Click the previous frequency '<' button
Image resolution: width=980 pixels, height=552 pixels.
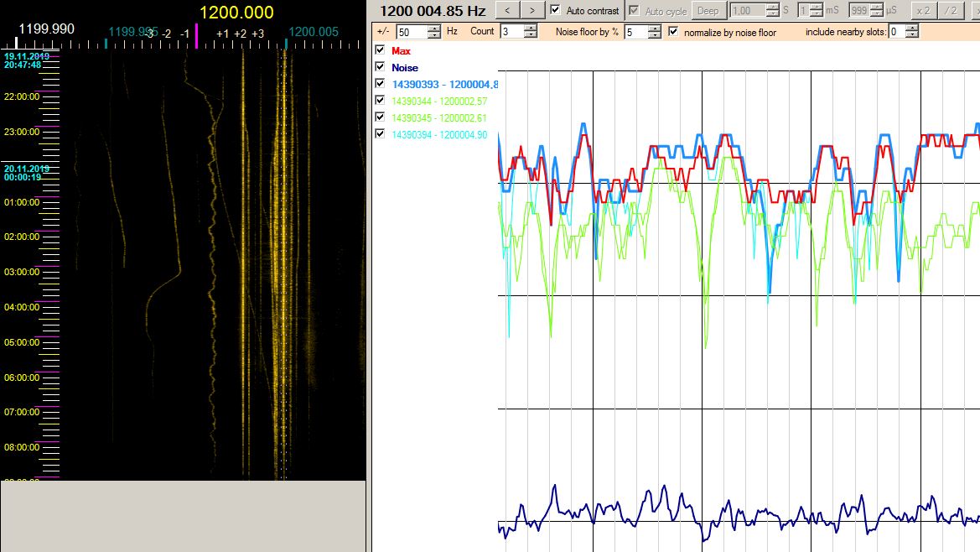[507, 11]
